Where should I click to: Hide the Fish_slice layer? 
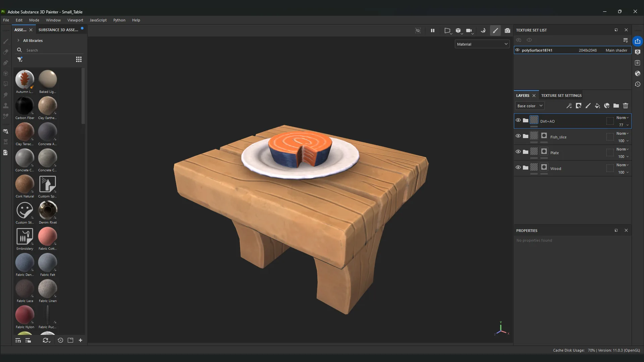coord(518,136)
